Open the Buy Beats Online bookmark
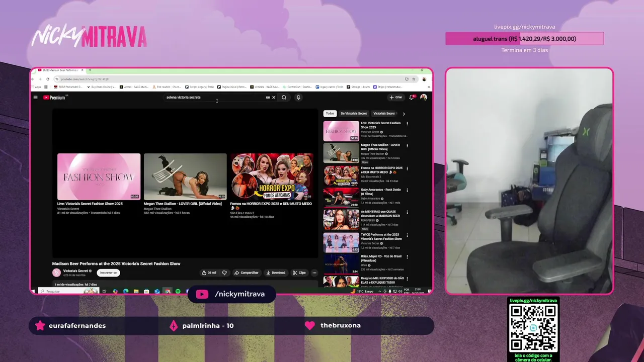644x362 pixels. click(101, 87)
